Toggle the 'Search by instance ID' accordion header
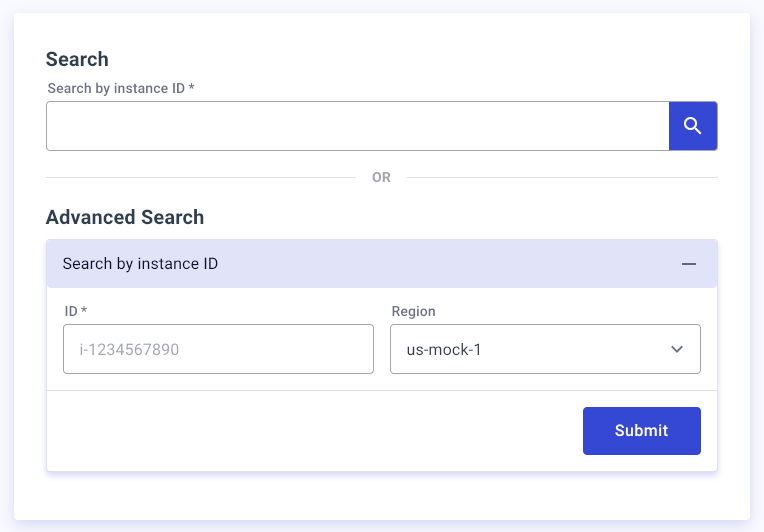Image resolution: width=764 pixels, height=532 pixels. 382,264
